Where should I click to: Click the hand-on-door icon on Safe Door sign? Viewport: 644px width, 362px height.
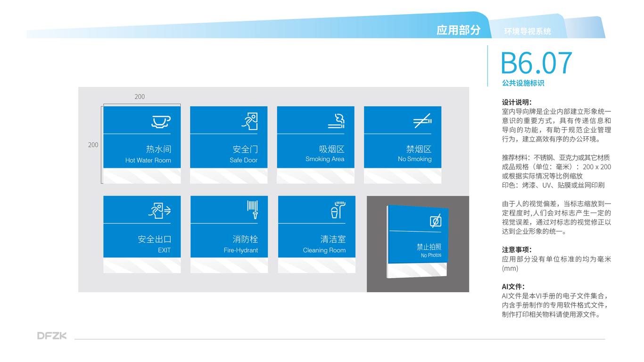coord(250,121)
